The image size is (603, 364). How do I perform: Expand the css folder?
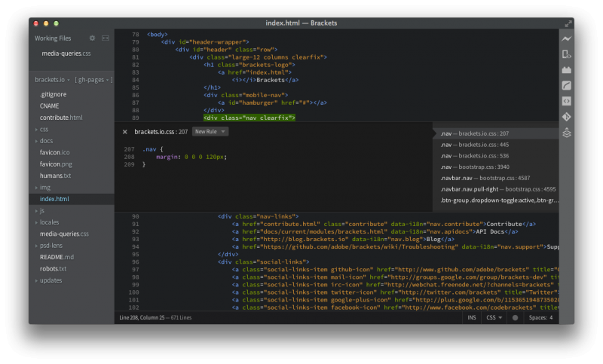coord(41,129)
